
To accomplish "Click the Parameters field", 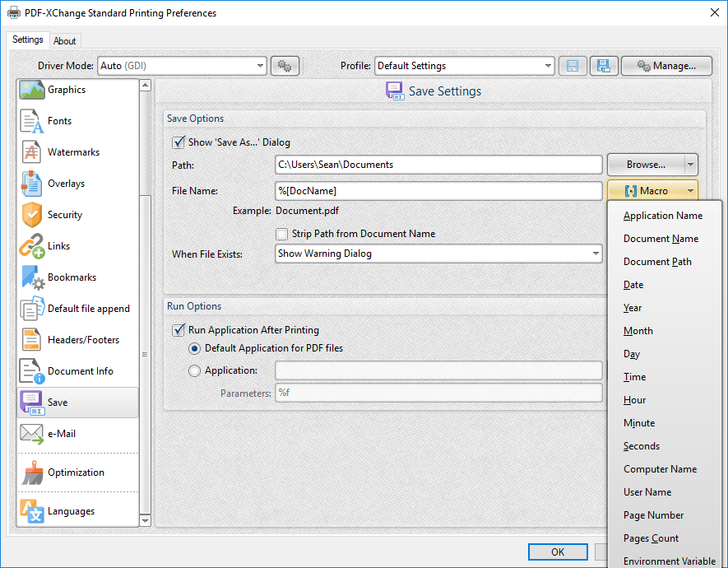I will point(438,393).
